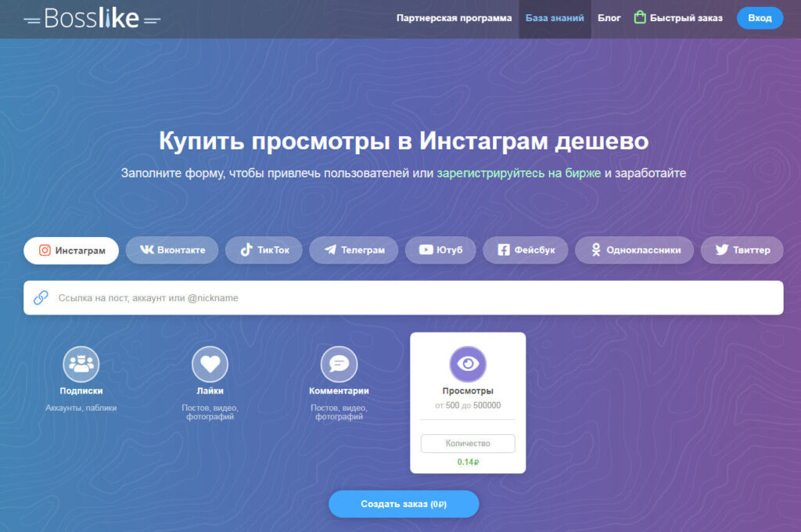Click the link chain icon in URL field
This screenshot has width=801, height=532.
tap(41, 298)
